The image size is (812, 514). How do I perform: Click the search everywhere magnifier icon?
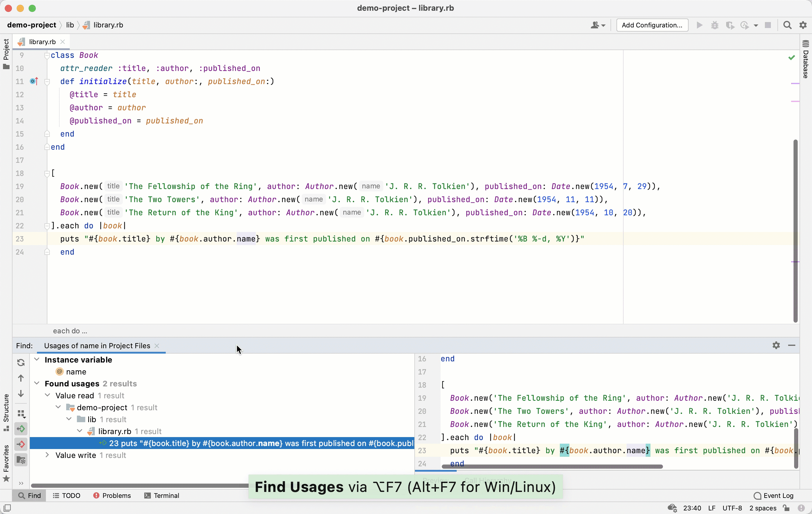[787, 25]
